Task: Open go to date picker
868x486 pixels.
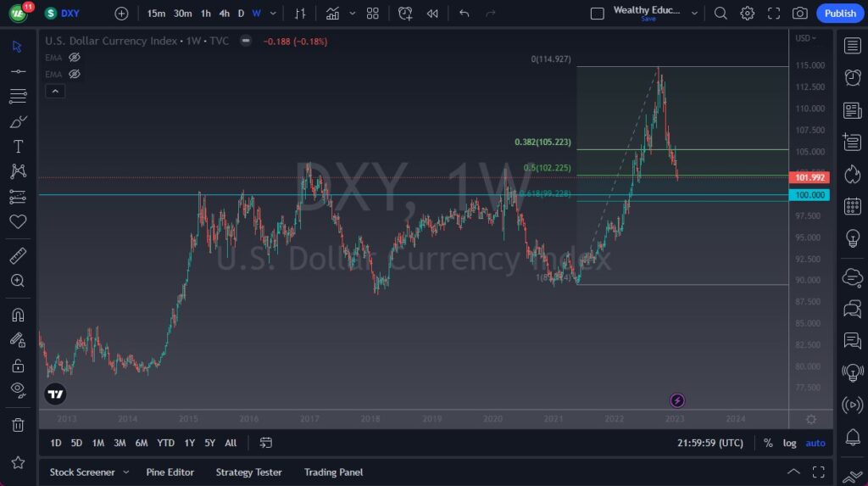Action: tap(265, 443)
